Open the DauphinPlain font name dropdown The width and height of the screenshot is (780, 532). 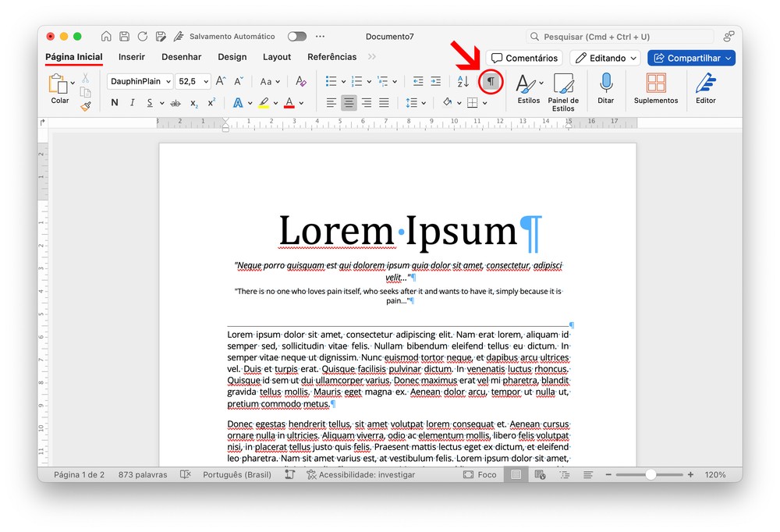pyautogui.click(x=140, y=81)
